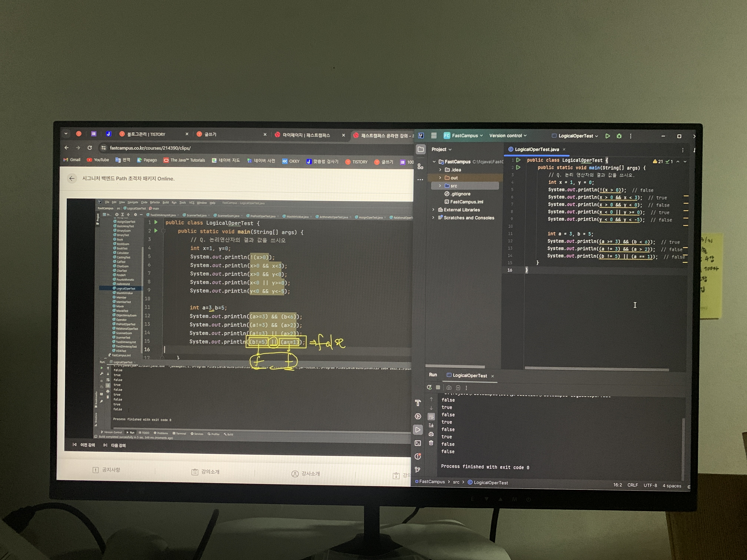Click the Print console output icon
Image resolution: width=747 pixels, height=560 pixels.
(x=431, y=434)
